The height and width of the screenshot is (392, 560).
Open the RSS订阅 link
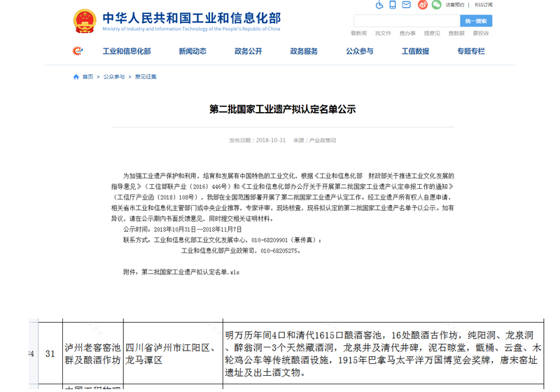click(x=484, y=5)
